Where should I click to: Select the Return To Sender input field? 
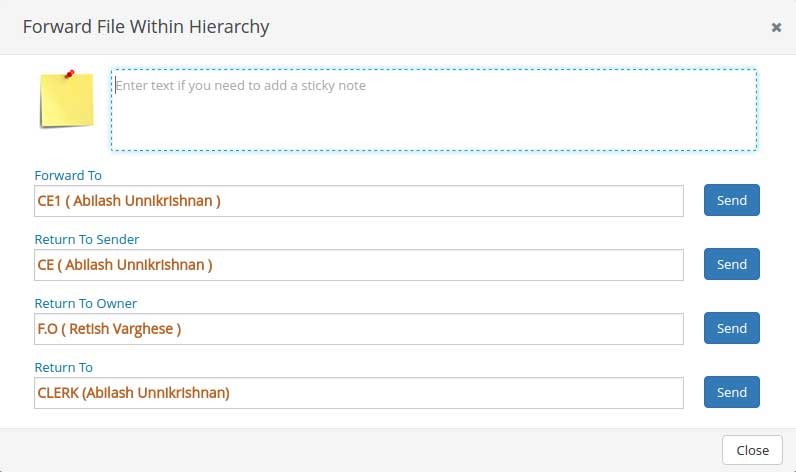point(358,265)
